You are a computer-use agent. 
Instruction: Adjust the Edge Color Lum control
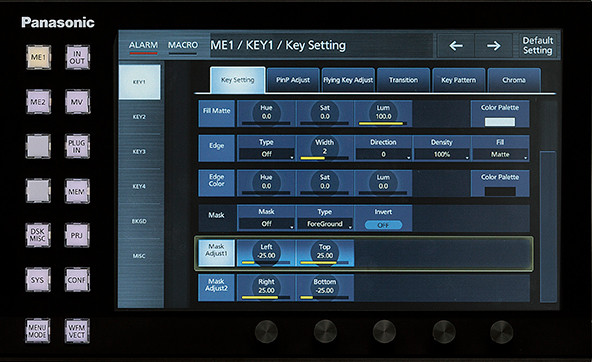point(383,183)
